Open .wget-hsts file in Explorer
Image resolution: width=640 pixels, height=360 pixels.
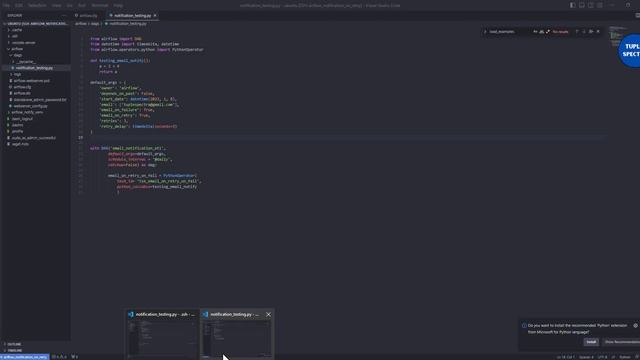coord(20,144)
